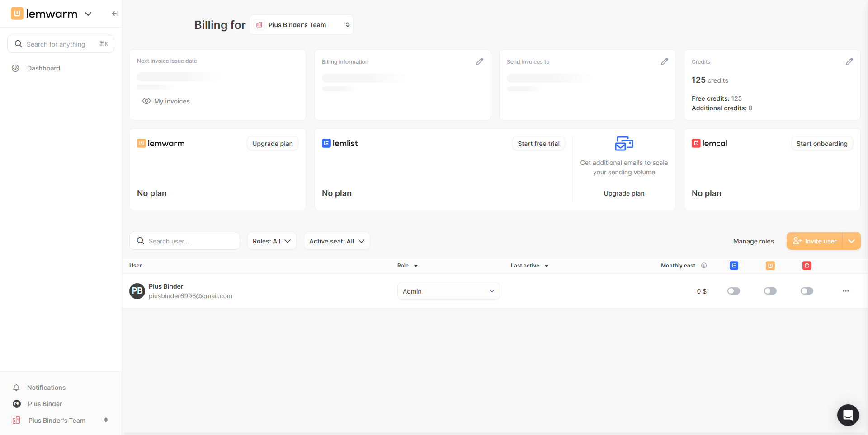Open My invoices link
The height and width of the screenshot is (435, 868).
click(x=172, y=101)
